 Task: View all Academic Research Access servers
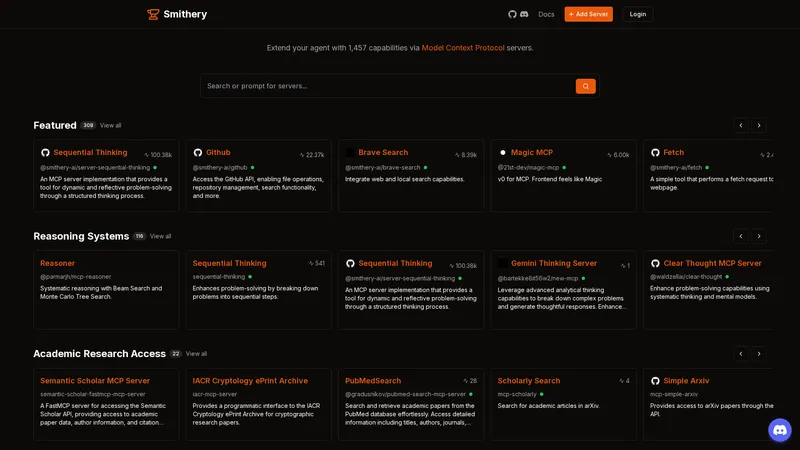point(196,354)
